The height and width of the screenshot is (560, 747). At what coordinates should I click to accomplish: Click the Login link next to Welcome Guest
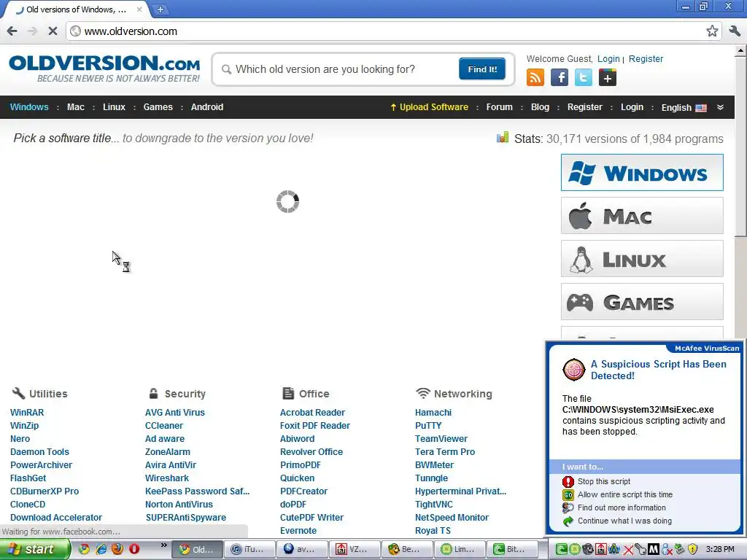[608, 58]
